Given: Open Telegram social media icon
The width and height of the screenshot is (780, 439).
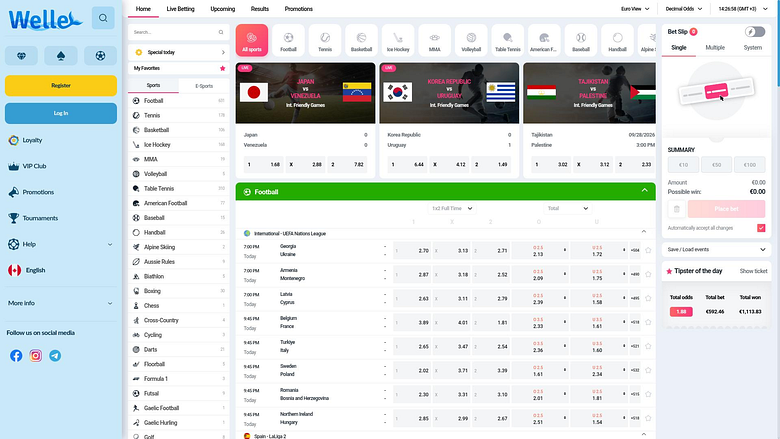Looking at the screenshot, I should click(55, 355).
